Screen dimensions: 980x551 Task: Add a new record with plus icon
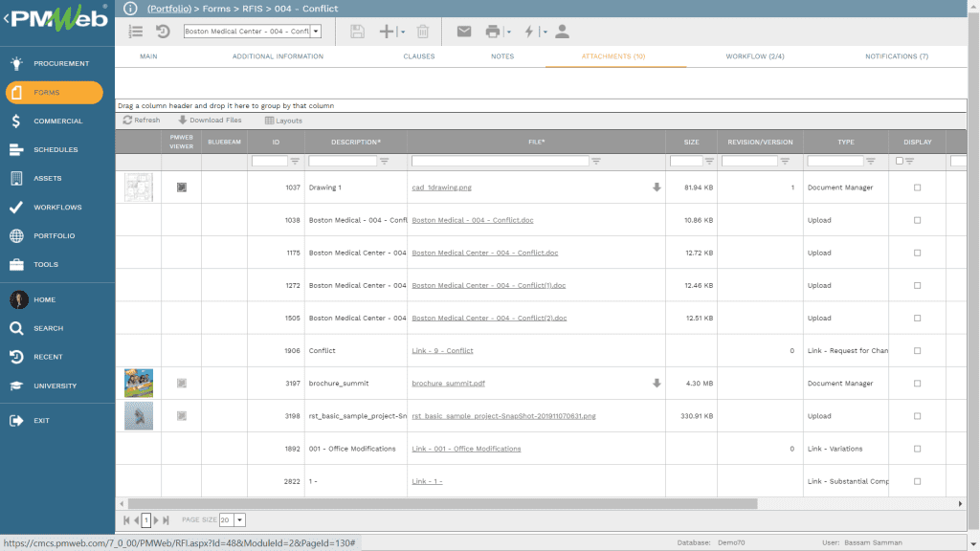point(387,32)
